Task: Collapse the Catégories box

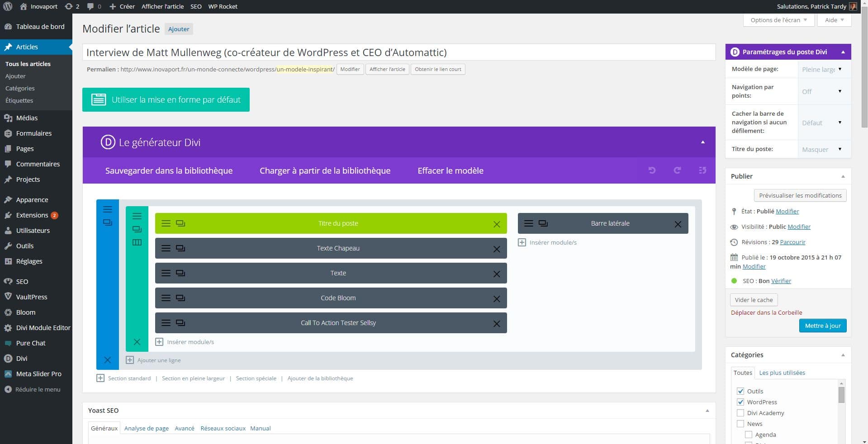Action: 843,355
